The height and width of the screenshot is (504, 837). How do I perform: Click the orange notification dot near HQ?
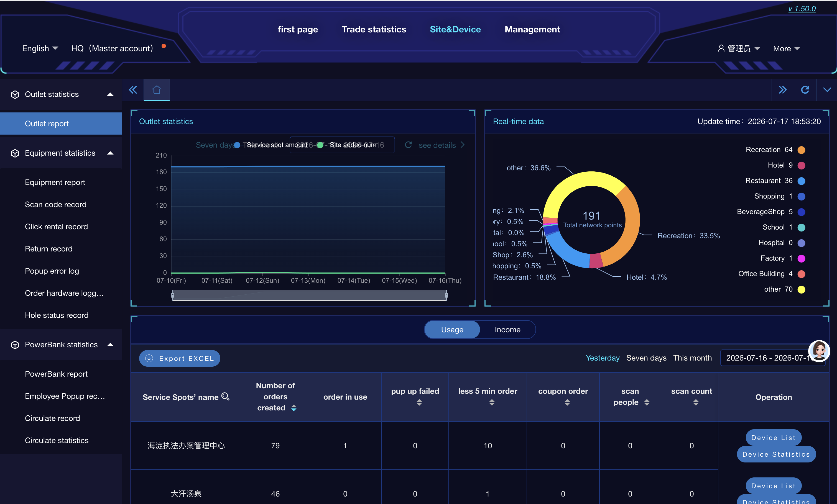pos(164,46)
